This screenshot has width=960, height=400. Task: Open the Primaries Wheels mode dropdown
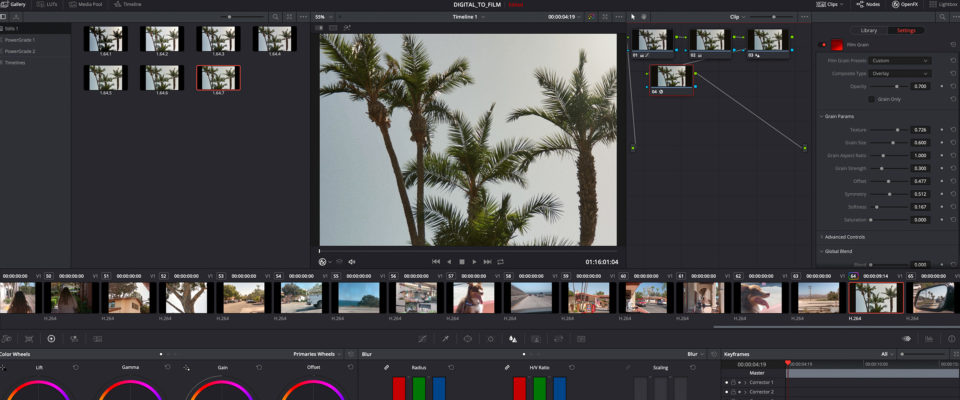317,354
